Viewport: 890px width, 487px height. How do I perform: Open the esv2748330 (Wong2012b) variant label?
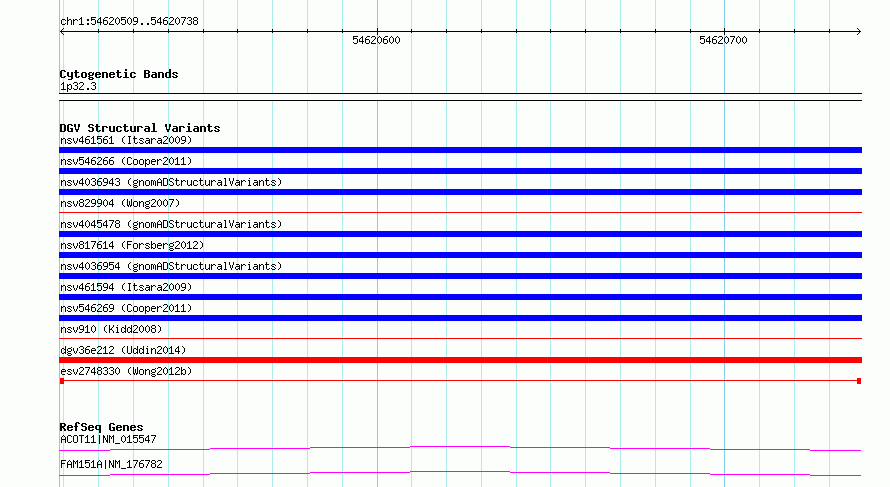point(126,371)
